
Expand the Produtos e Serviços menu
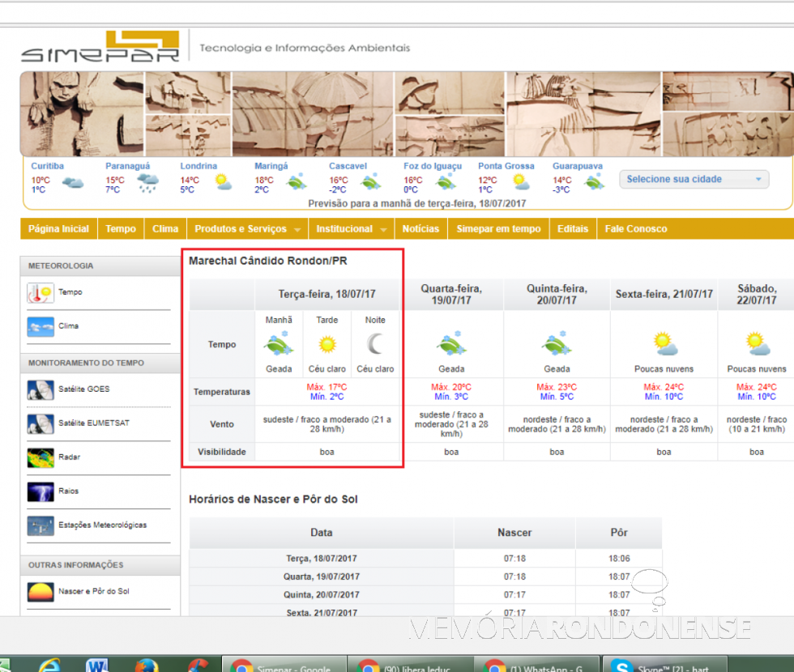coord(247,229)
